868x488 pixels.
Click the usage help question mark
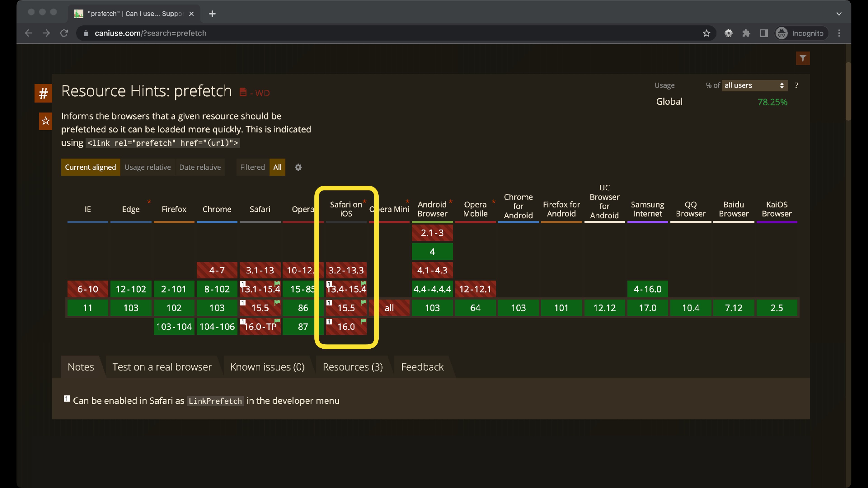point(796,85)
